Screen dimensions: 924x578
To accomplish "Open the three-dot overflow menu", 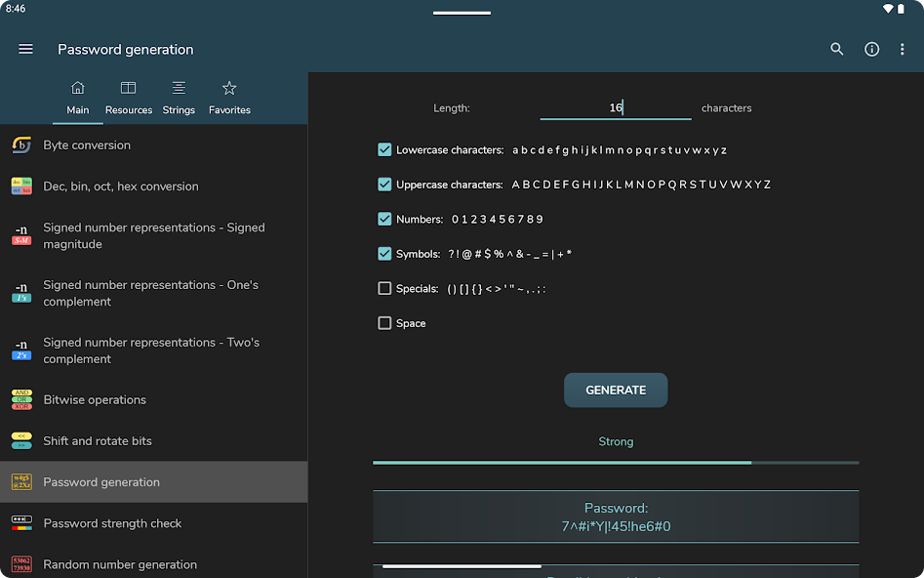I will tap(903, 49).
